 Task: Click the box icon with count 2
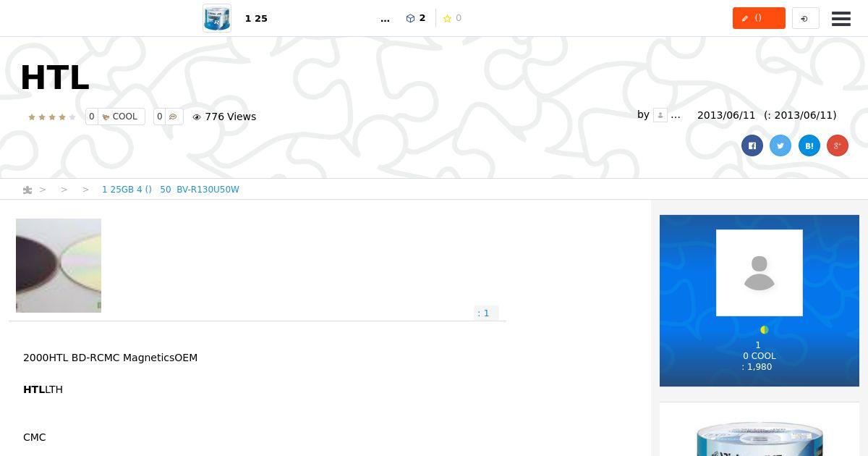point(416,18)
